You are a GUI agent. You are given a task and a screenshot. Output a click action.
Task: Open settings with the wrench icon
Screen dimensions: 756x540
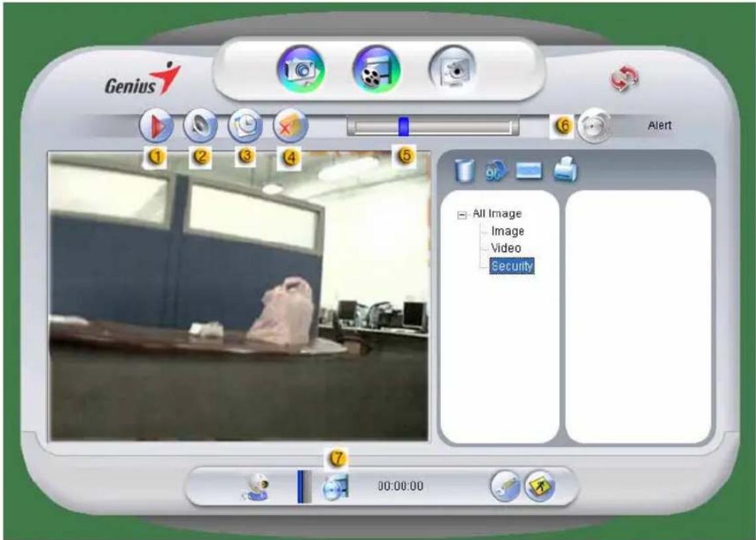point(505,486)
